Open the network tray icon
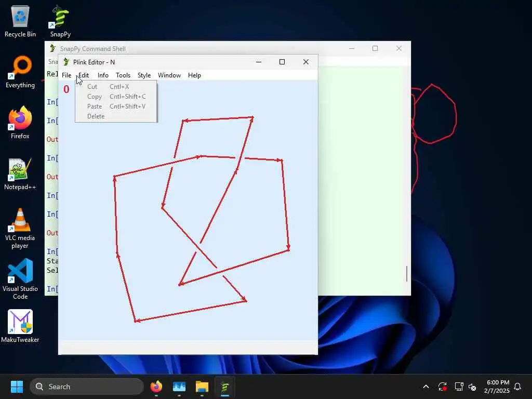The height and width of the screenshot is (399, 532). (x=459, y=387)
